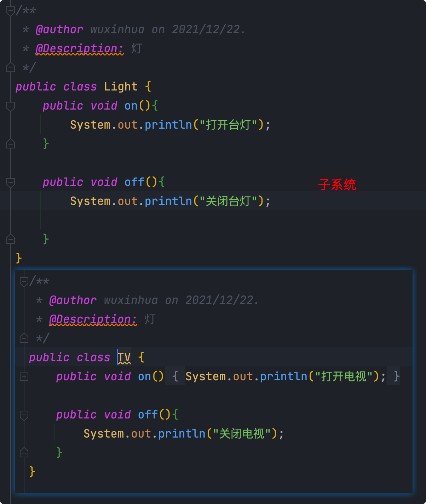
Task: Click the @Description tag in Light Javadoc
Action: pyautogui.click(x=80, y=48)
